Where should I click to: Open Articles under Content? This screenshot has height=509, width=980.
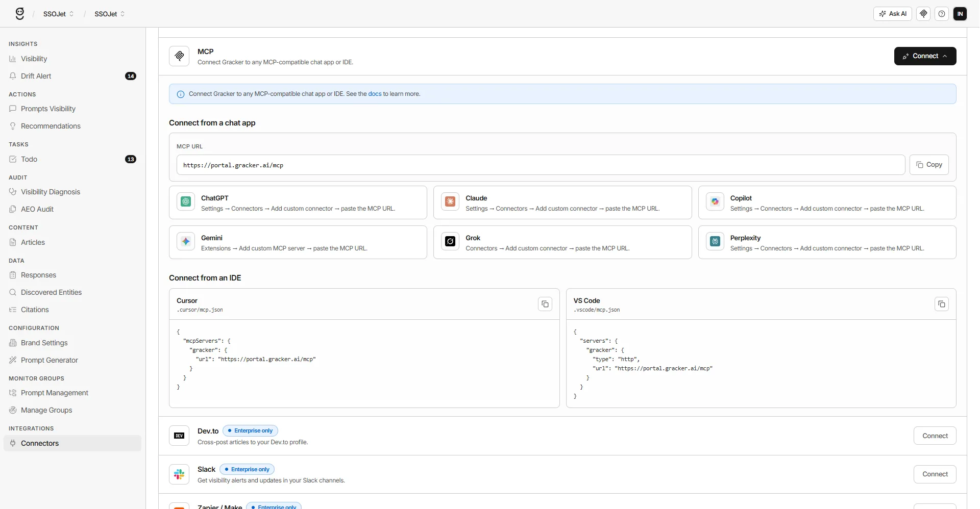coord(72,242)
